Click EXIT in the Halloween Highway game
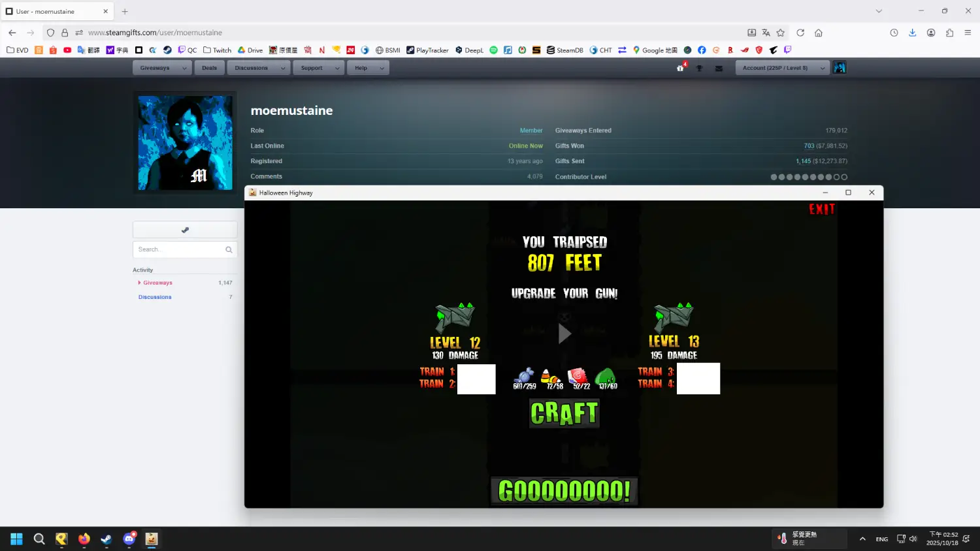The image size is (980, 551). pyautogui.click(x=822, y=210)
